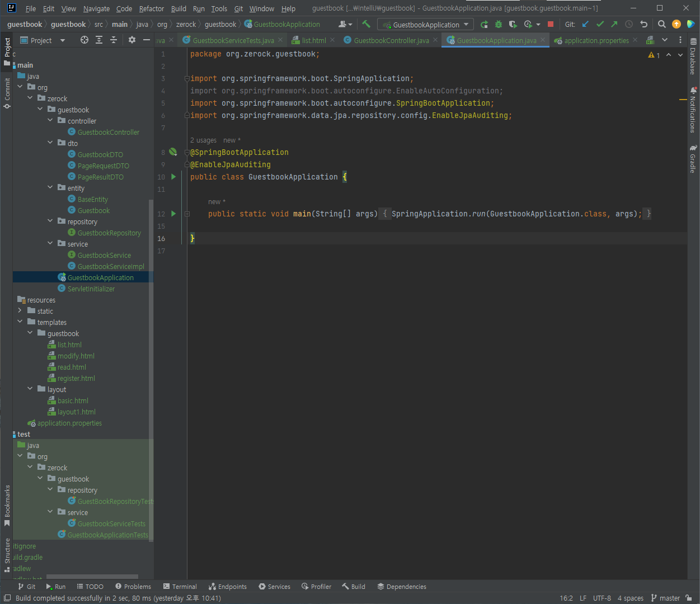Open the Project panel gear options
The image size is (700, 604).
click(x=132, y=40)
